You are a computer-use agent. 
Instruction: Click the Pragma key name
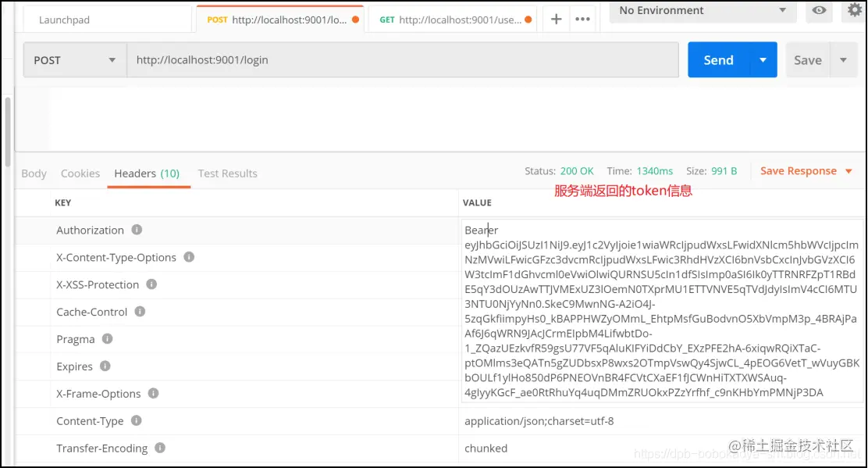coord(76,339)
